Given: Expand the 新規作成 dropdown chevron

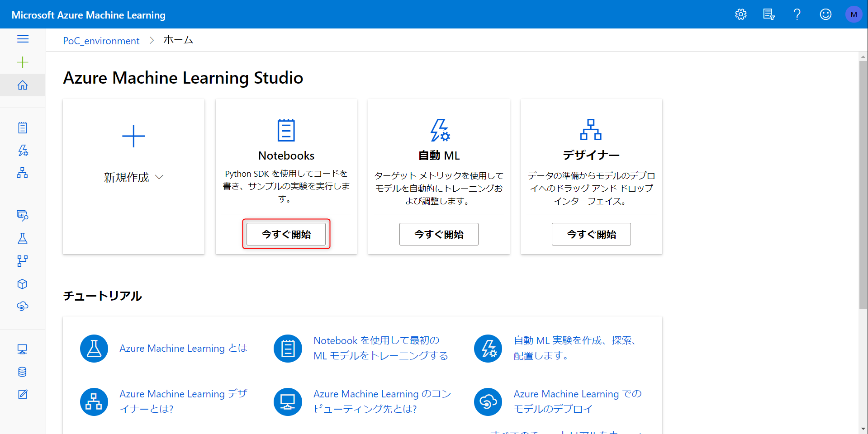Looking at the screenshot, I should point(159,177).
